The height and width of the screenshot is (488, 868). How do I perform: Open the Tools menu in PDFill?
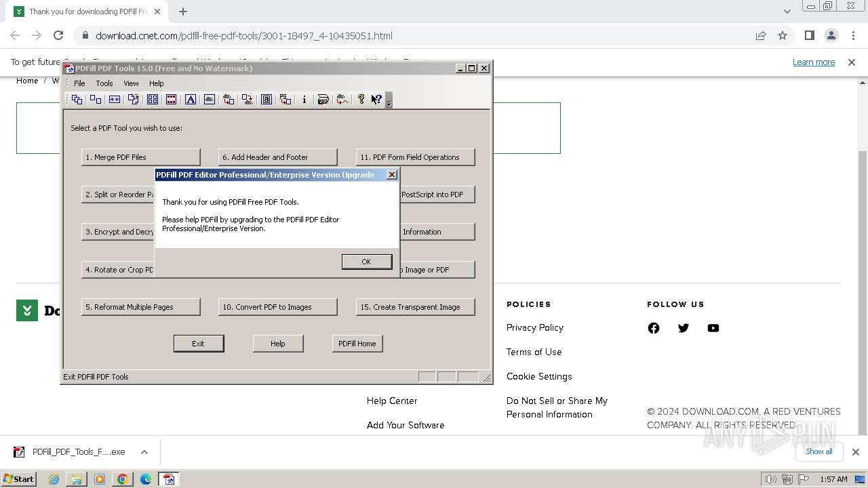pyautogui.click(x=104, y=83)
